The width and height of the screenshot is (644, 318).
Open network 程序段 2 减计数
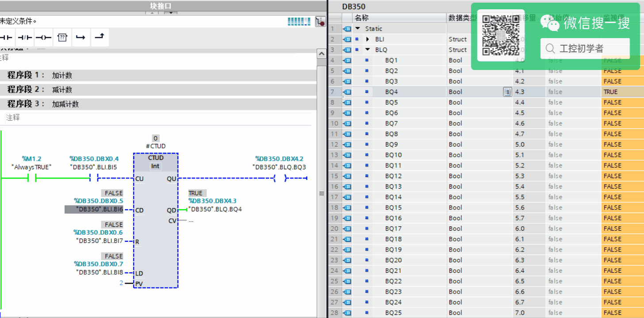[x=158, y=89]
